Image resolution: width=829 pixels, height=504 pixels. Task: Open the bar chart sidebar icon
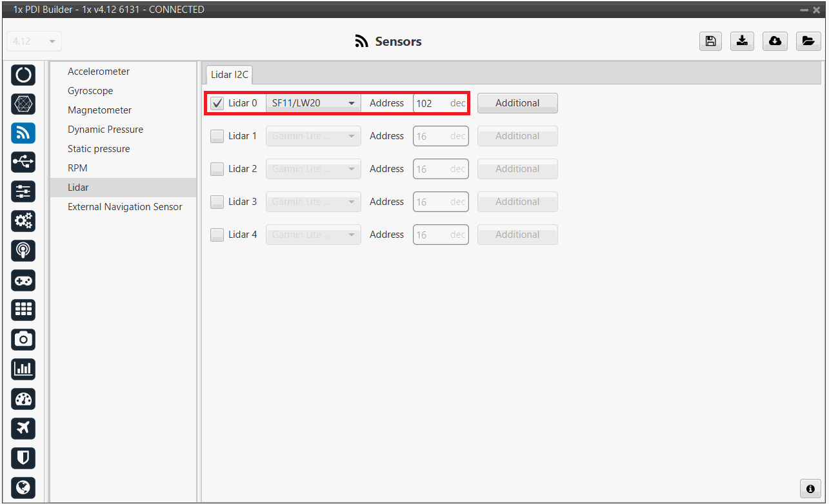[23, 369]
